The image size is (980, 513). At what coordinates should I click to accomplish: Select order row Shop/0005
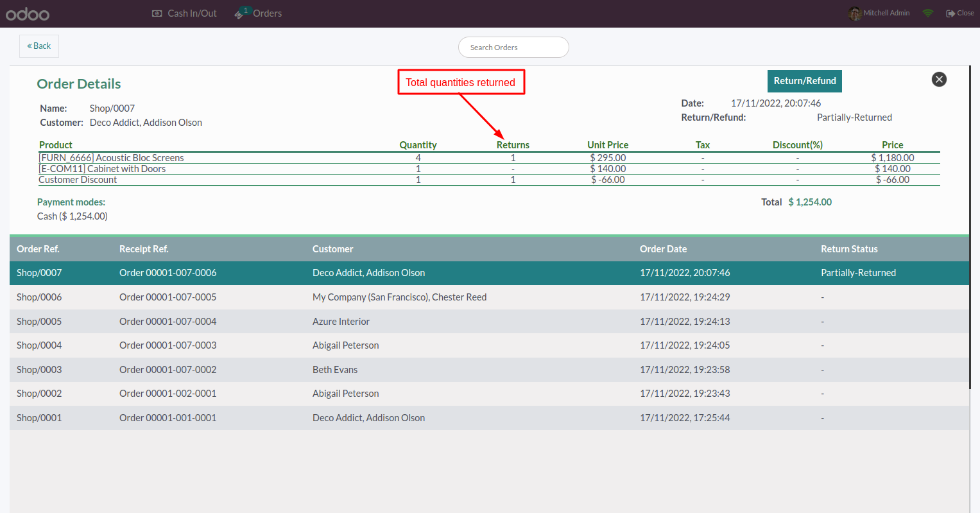489,322
